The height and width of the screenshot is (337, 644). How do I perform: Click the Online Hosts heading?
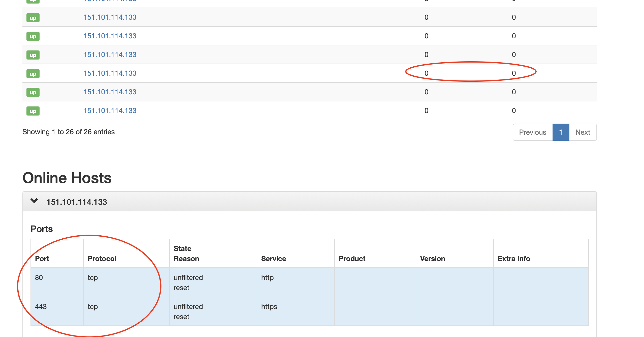67,178
